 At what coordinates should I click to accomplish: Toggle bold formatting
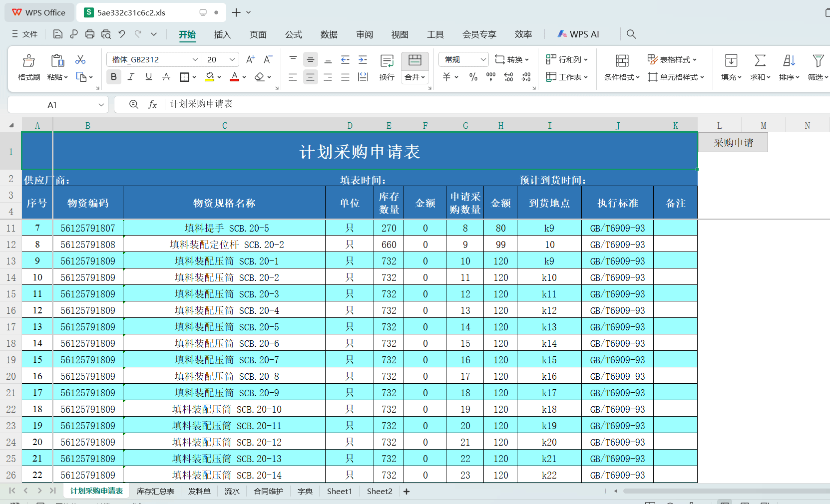pos(114,77)
